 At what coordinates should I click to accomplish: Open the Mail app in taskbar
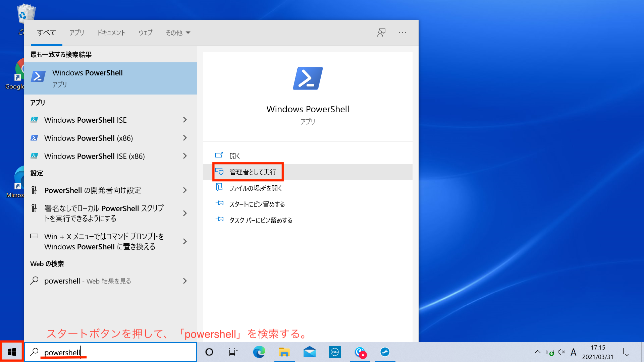pyautogui.click(x=309, y=352)
